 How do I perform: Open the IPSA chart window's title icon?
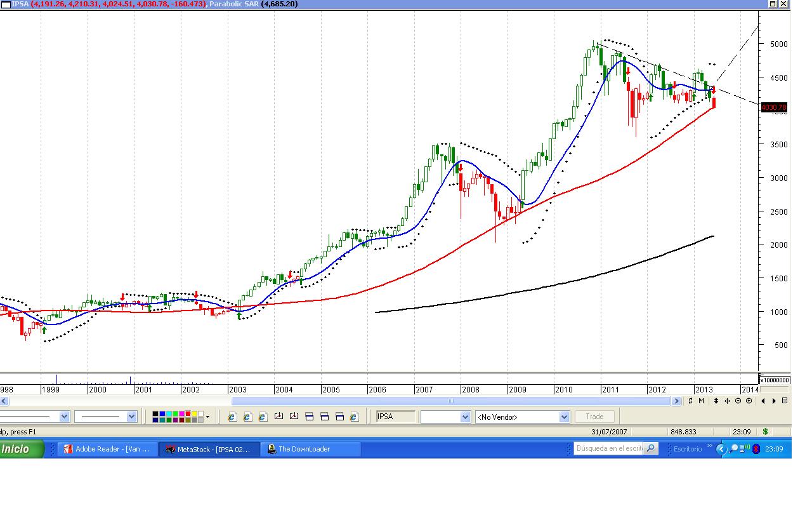point(6,4)
